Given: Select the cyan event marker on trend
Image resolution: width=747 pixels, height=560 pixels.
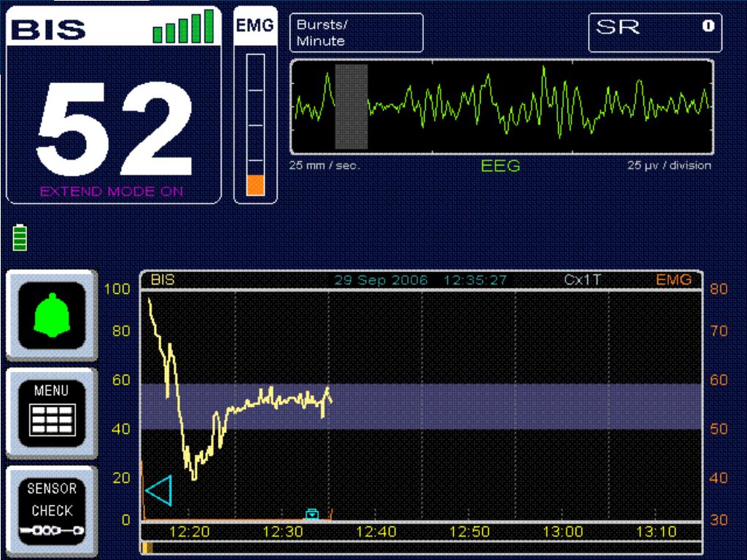Looking at the screenshot, I should point(312,513).
